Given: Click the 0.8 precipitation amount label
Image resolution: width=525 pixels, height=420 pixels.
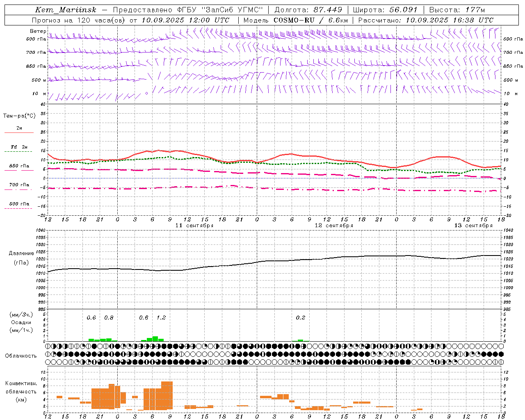Looking at the screenshot, I should point(109,317).
